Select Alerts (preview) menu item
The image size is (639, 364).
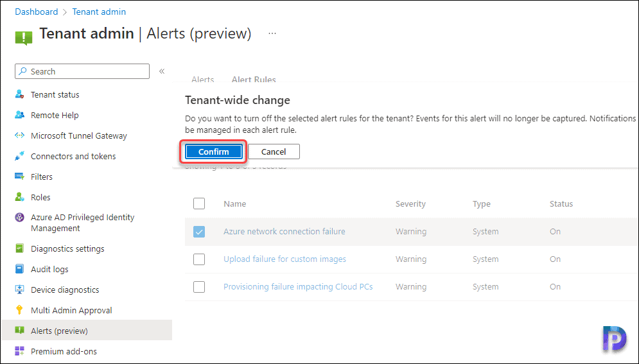coord(60,331)
